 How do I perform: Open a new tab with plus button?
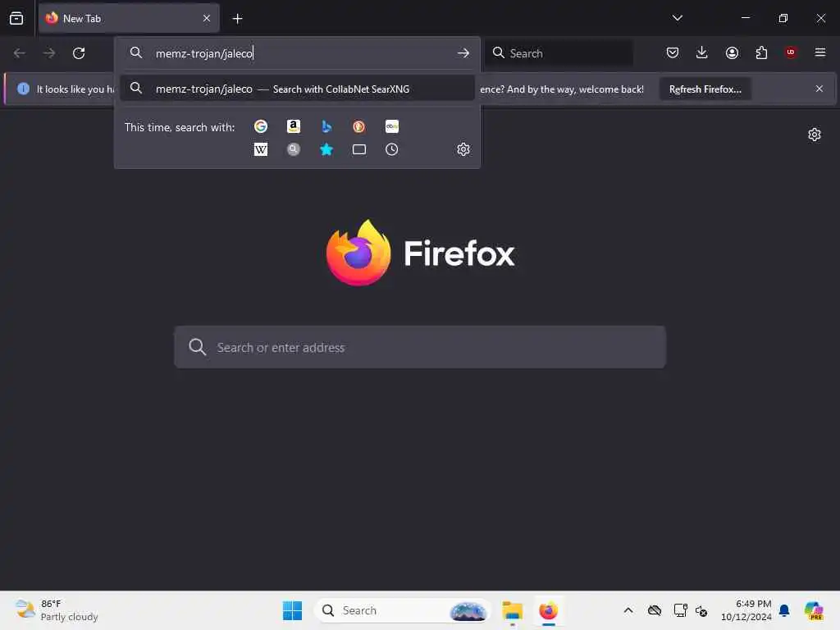point(237,19)
